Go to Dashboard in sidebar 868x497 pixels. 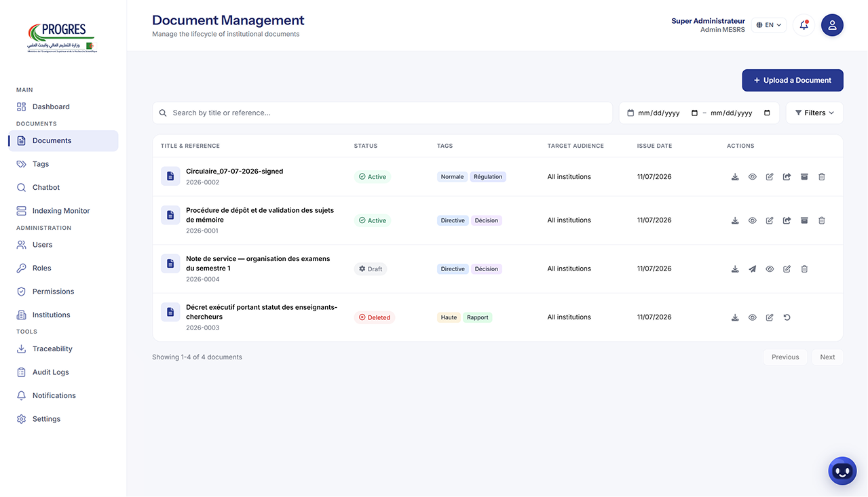63,107
